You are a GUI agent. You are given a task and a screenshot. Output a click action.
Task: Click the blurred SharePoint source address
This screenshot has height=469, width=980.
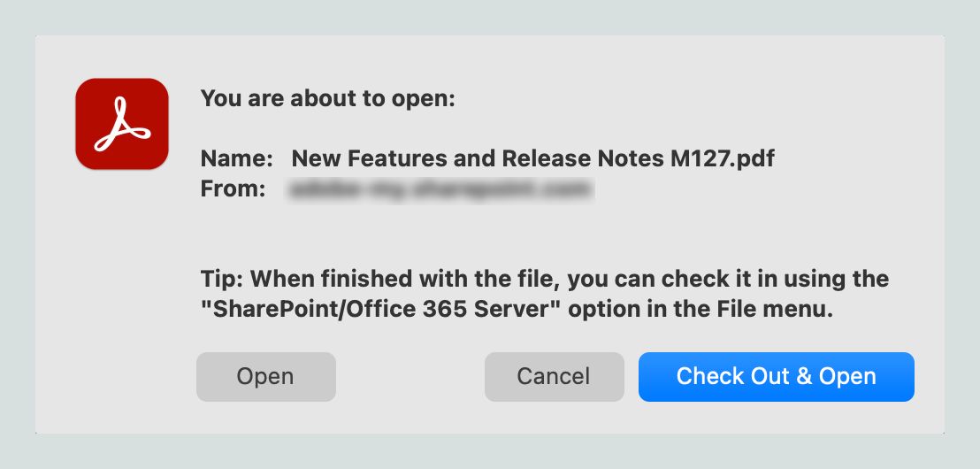[440, 188]
